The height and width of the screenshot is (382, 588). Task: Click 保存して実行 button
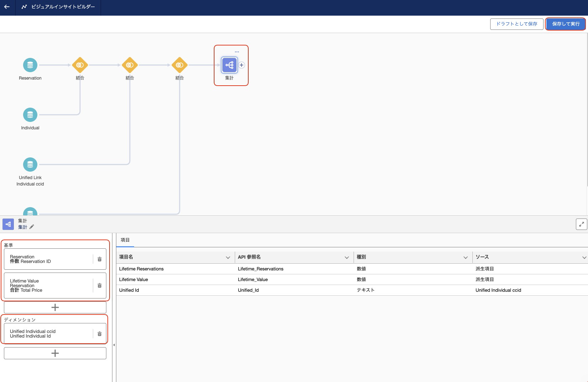(566, 24)
